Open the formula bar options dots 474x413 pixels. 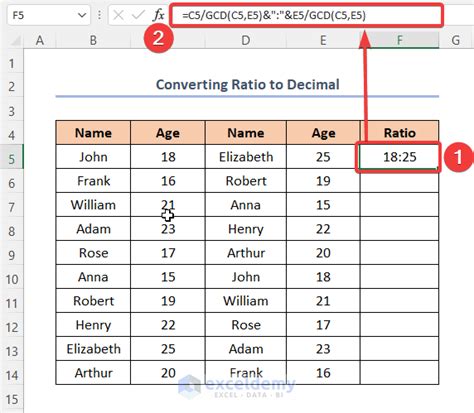(99, 15)
